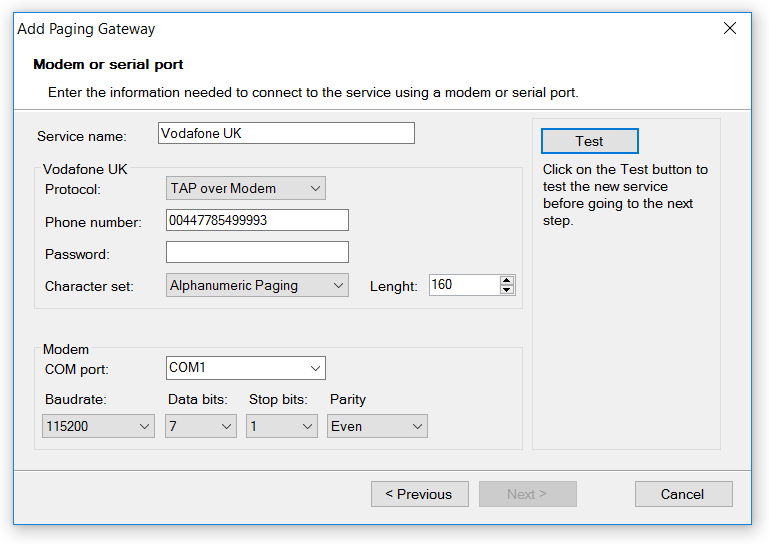Click the Lenght value box showing 160
The image size is (769, 544).
point(463,285)
